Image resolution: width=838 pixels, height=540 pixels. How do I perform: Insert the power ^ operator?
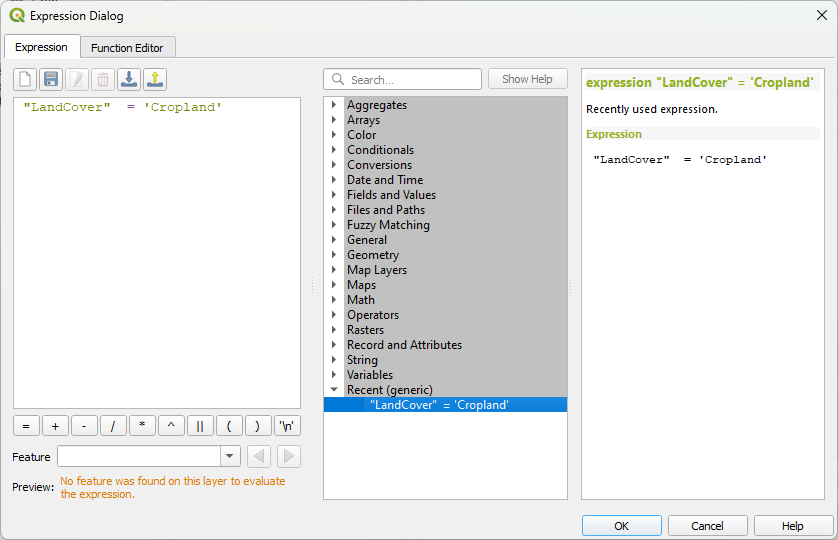171,426
